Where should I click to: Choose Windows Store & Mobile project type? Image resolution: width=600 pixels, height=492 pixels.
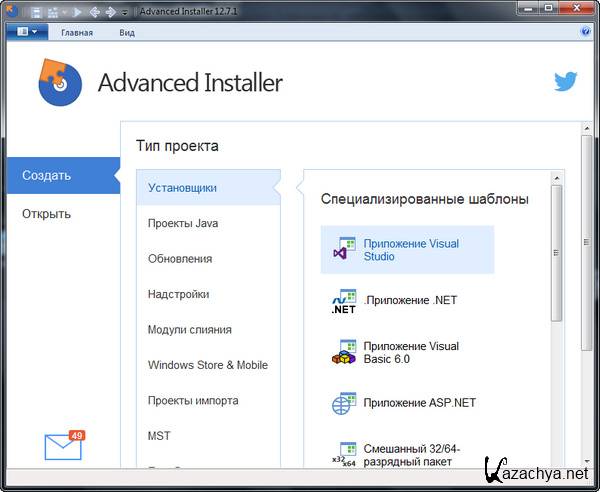(x=208, y=365)
